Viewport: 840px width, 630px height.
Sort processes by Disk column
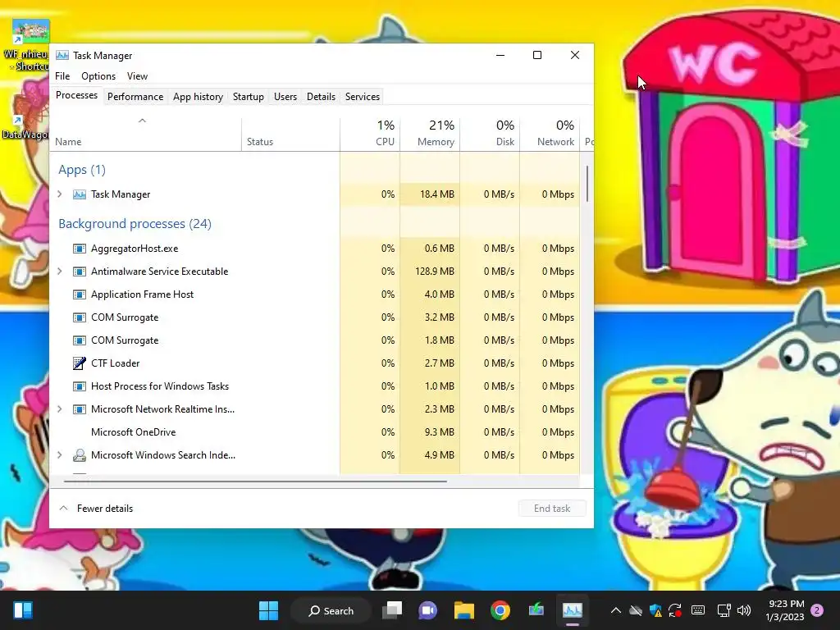tap(490, 135)
